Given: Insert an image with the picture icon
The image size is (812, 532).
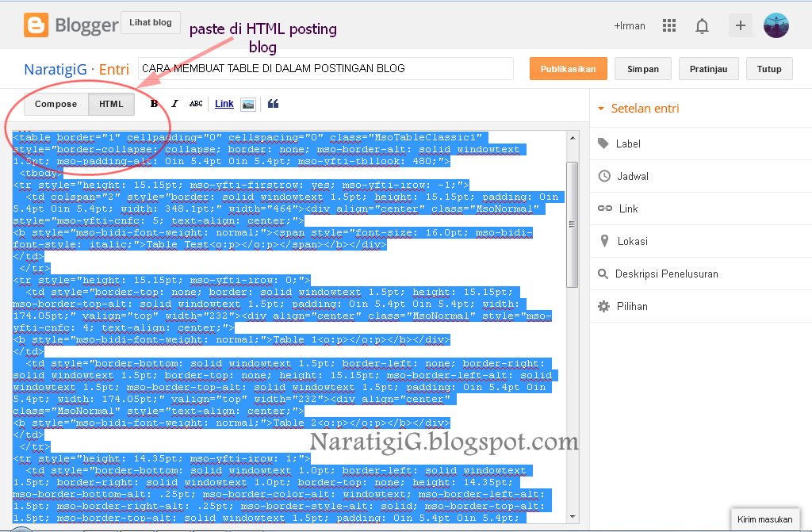Looking at the screenshot, I should click(x=248, y=105).
